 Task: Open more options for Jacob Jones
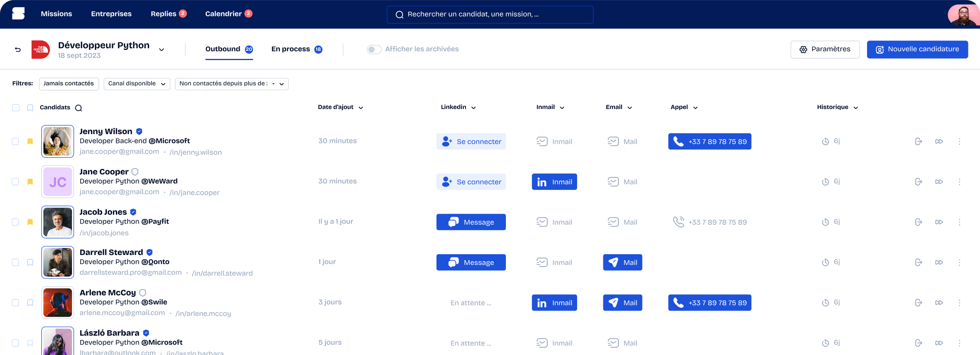(959, 222)
